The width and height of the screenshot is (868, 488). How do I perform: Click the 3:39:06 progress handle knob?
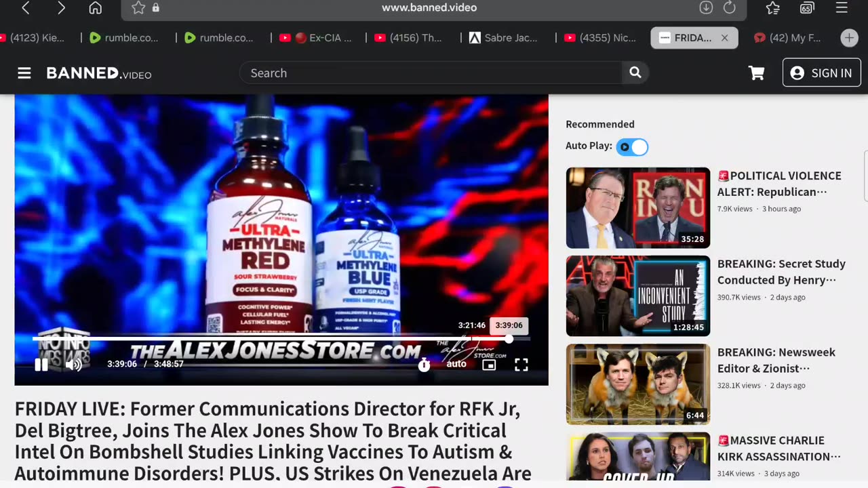pyautogui.click(x=509, y=339)
